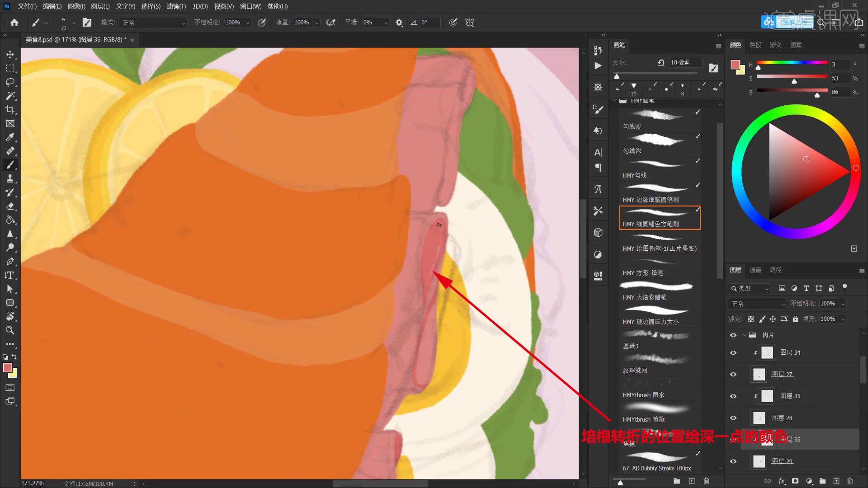
Task: Hide the 肉片 layer group
Action: tap(733, 335)
